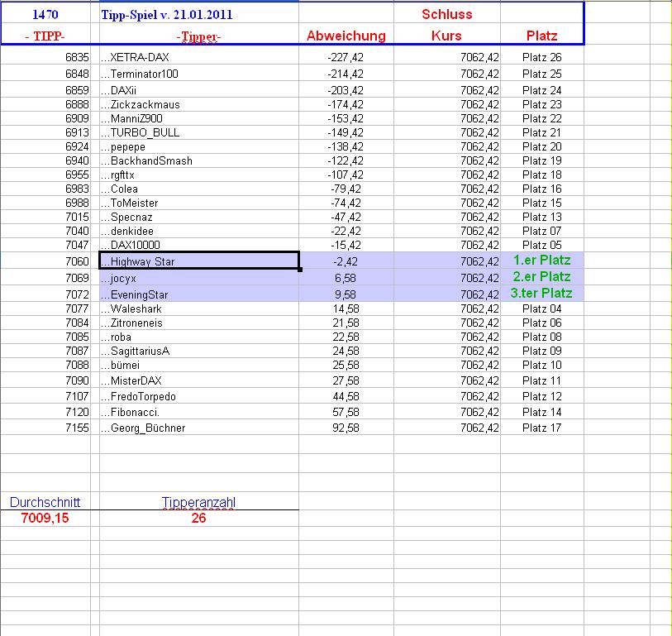Select the XETRA-DAX tipper cell

click(x=199, y=57)
